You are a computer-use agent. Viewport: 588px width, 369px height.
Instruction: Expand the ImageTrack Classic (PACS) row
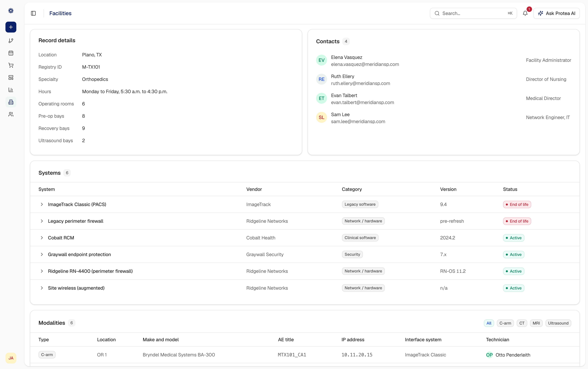point(42,204)
